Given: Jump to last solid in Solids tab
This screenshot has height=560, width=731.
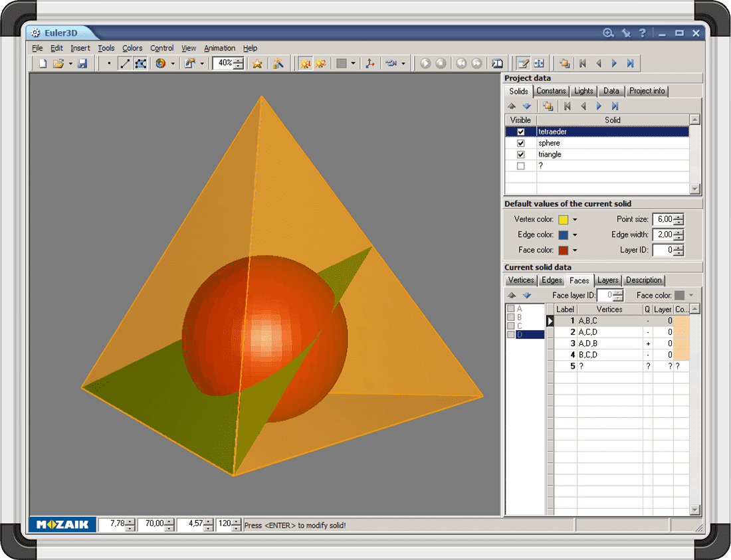Looking at the screenshot, I should click(615, 106).
